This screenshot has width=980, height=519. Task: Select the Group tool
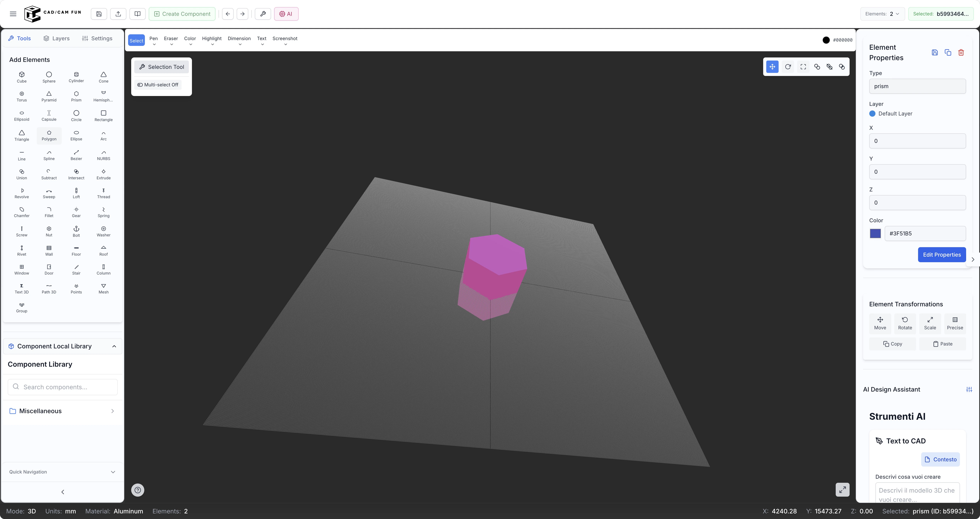pyautogui.click(x=22, y=308)
